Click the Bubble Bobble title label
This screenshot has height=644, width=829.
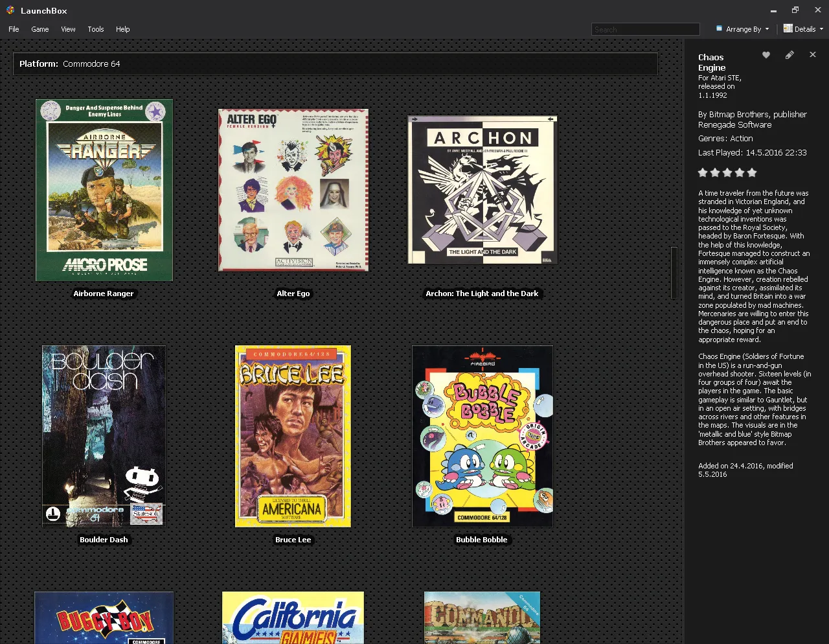point(482,540)
